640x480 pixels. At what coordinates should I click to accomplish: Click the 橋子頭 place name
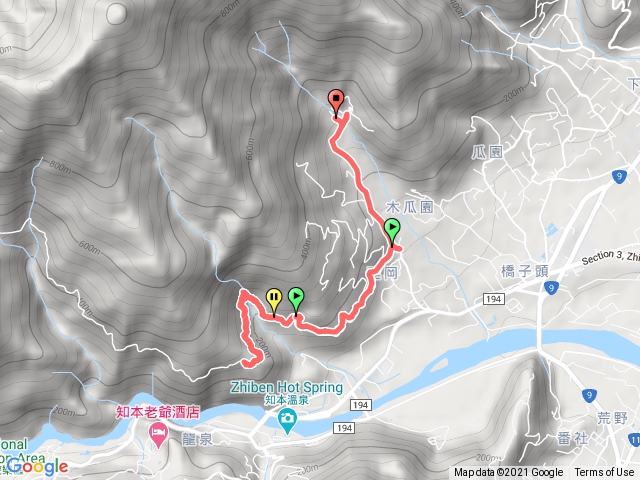tap(524, 271)
